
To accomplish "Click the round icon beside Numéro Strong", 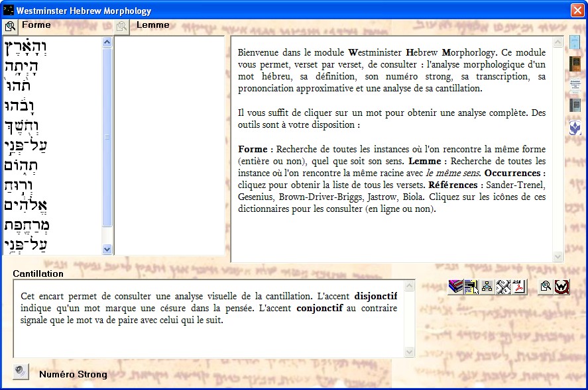I will point(21,371).
